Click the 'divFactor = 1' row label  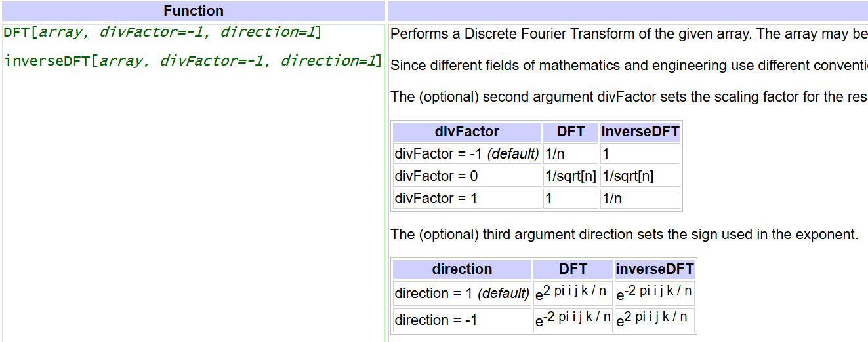coord(436,199)
